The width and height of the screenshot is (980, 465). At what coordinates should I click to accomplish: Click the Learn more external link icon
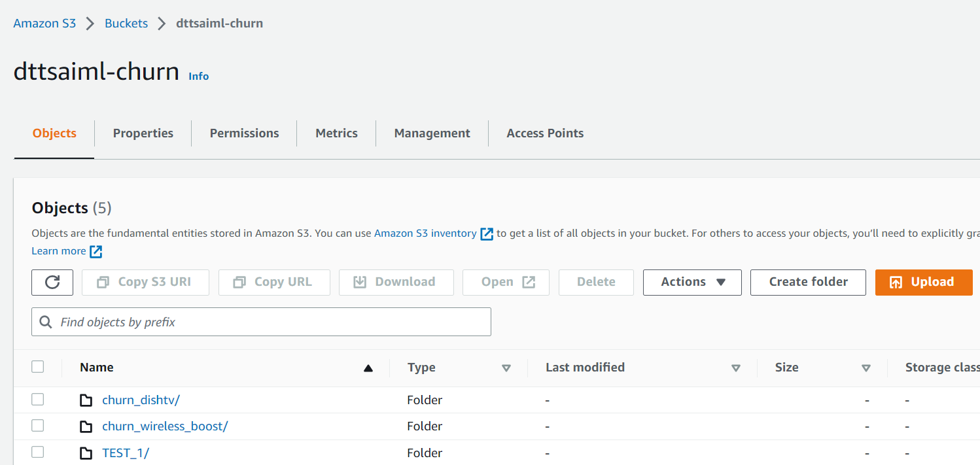click(96, 250)
